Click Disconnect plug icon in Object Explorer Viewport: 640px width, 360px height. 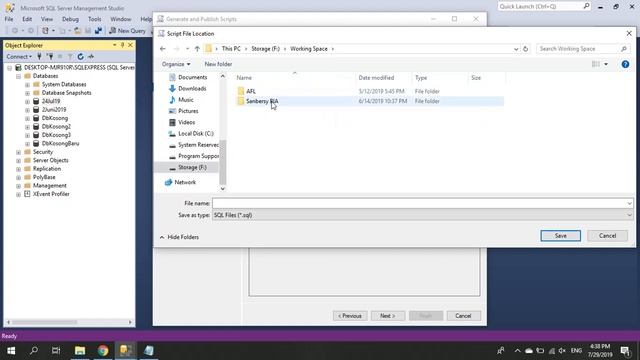point(50,56)
